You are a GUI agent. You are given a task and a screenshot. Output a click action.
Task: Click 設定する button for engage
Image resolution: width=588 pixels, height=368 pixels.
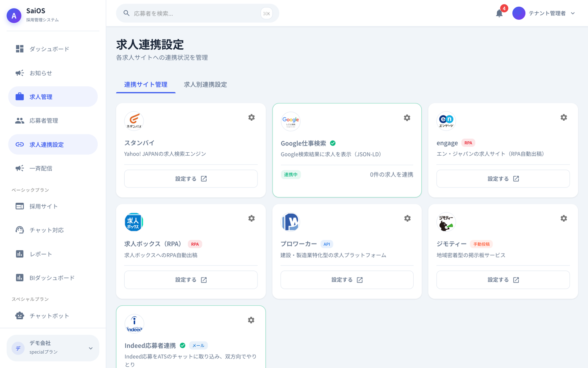coord(503,179)
